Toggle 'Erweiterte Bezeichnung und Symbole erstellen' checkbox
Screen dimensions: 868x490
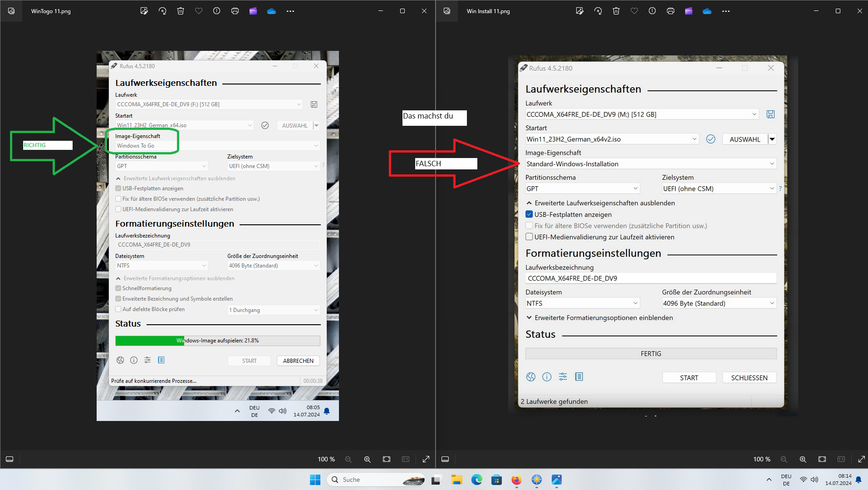[118, 299]
